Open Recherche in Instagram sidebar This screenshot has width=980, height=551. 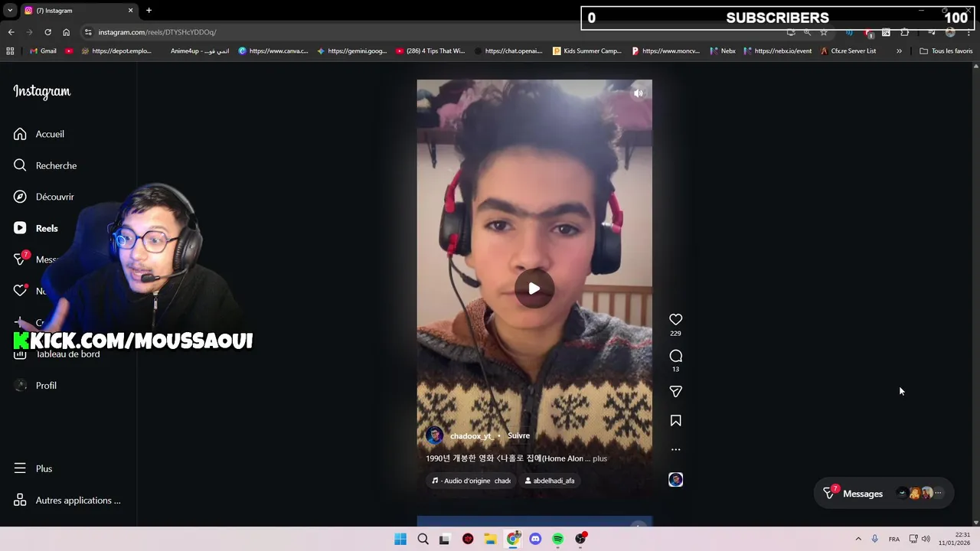pyautogui.click(x=56, y=165)
